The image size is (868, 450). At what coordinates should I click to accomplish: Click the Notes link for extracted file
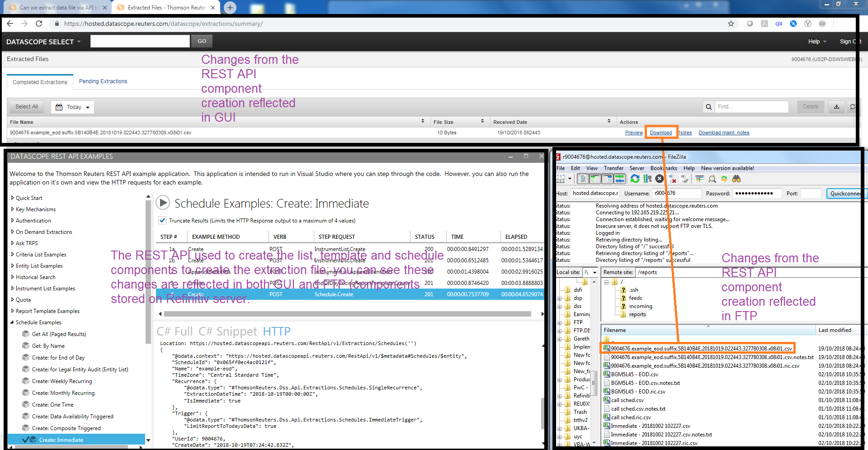coord(685,133)
